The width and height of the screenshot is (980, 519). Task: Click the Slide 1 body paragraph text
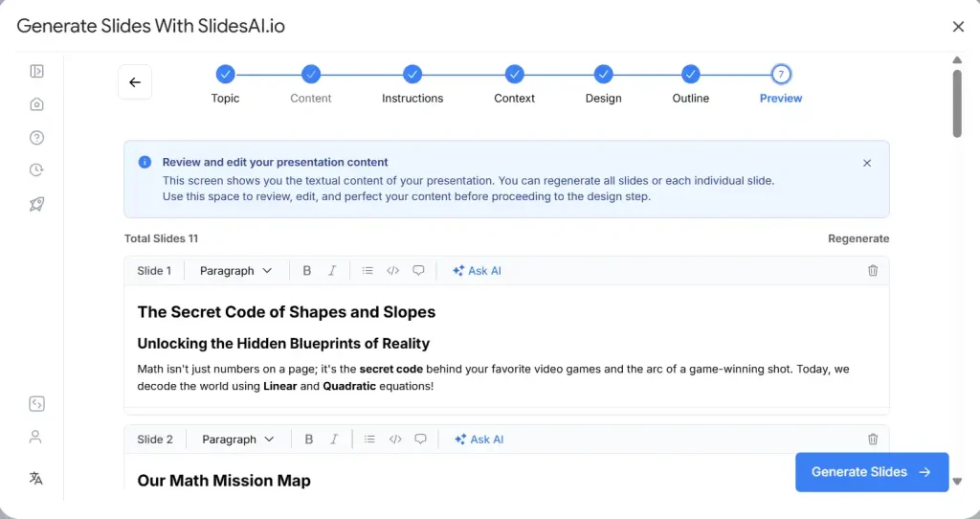pos(493,377)
